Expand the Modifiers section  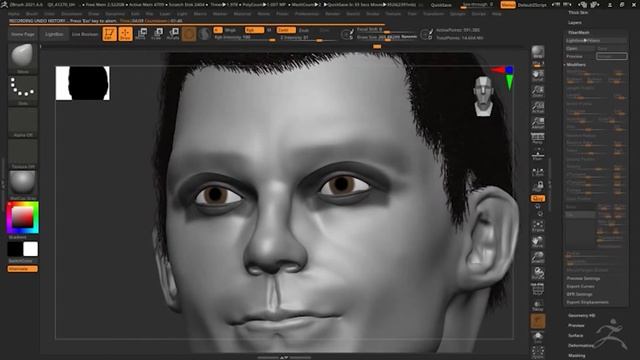tap(576, 65)
